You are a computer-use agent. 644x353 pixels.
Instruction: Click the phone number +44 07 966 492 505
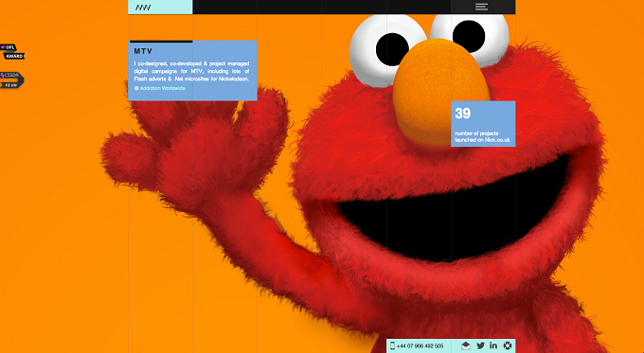coord(420,346)
